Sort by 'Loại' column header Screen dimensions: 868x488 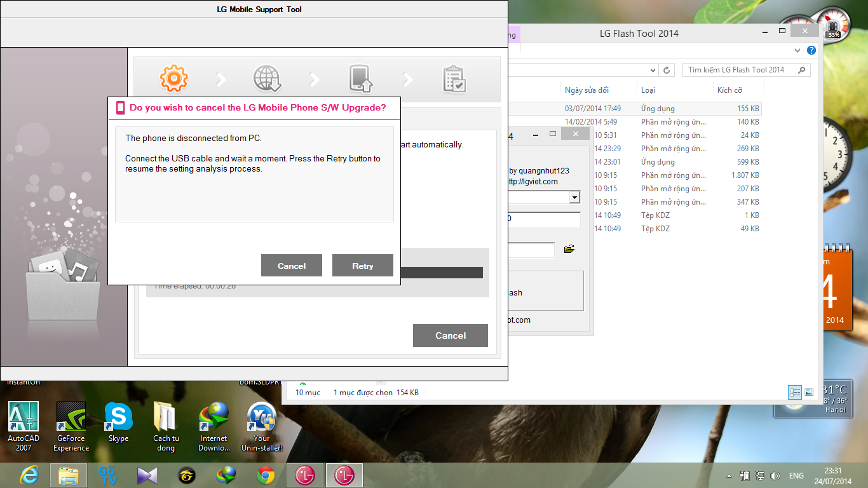648,90
